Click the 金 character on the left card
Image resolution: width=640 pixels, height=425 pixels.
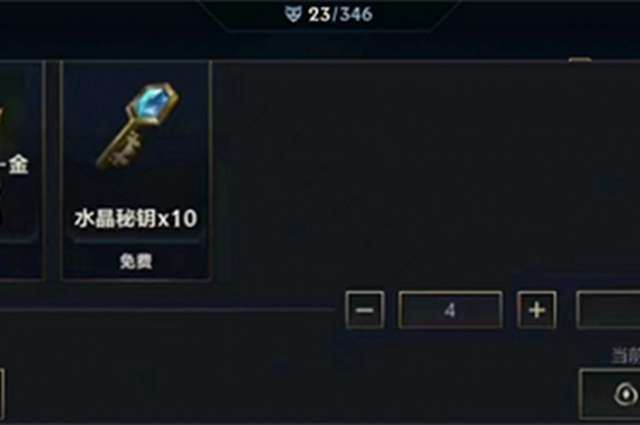(x=19, y=165)
